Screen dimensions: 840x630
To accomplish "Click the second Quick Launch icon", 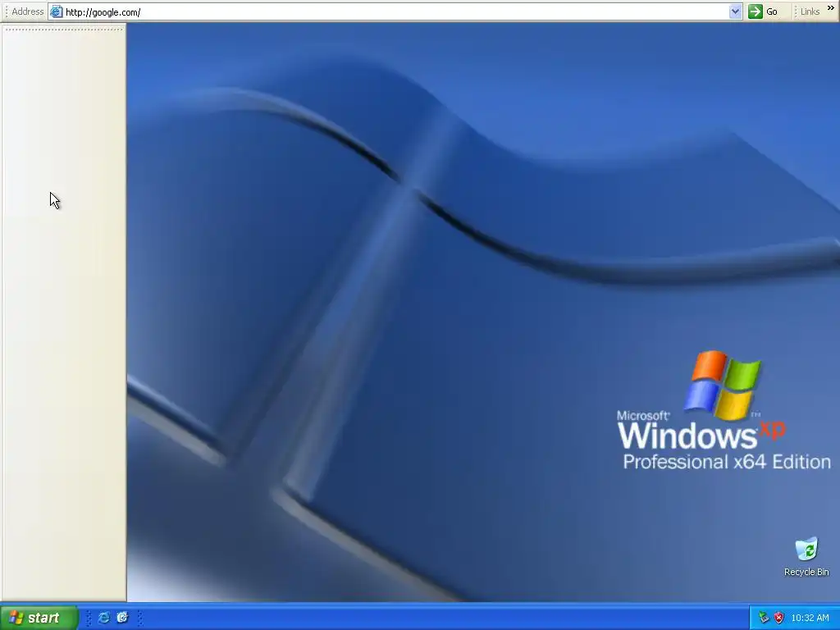I will (123, 618).
